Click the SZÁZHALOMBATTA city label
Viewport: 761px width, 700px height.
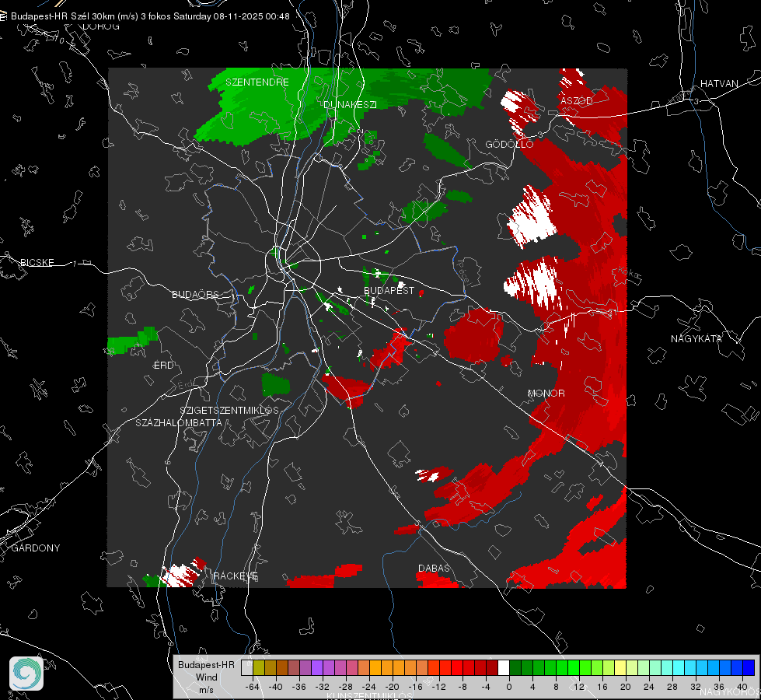coord(179,422)
